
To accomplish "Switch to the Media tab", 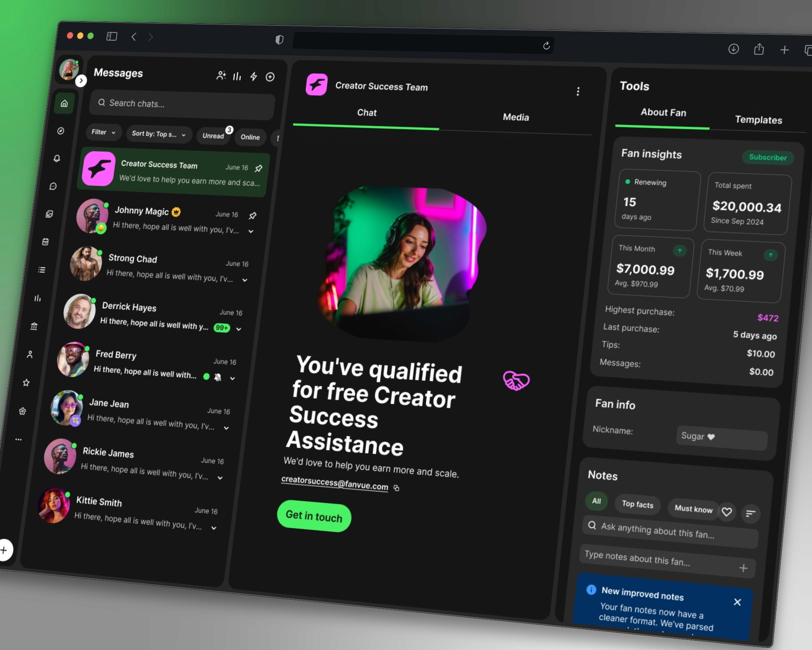I will point(516,117).
